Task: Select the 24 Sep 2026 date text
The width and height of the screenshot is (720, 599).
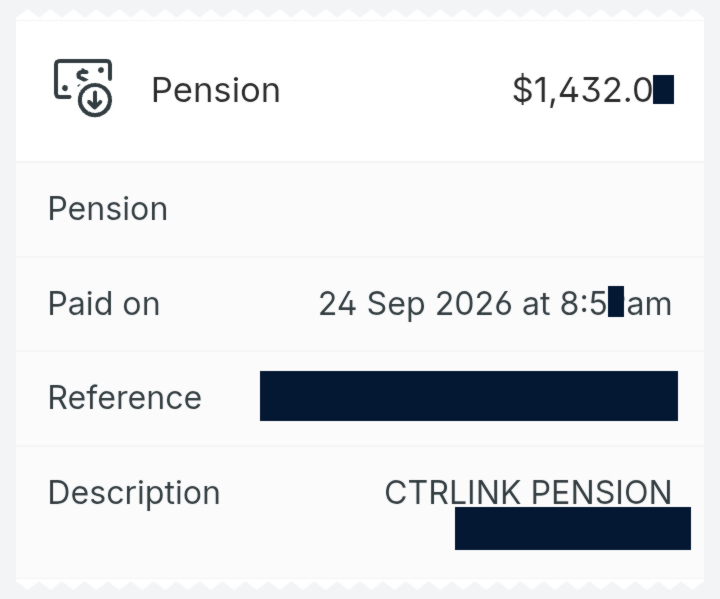Action: [415, 304]
